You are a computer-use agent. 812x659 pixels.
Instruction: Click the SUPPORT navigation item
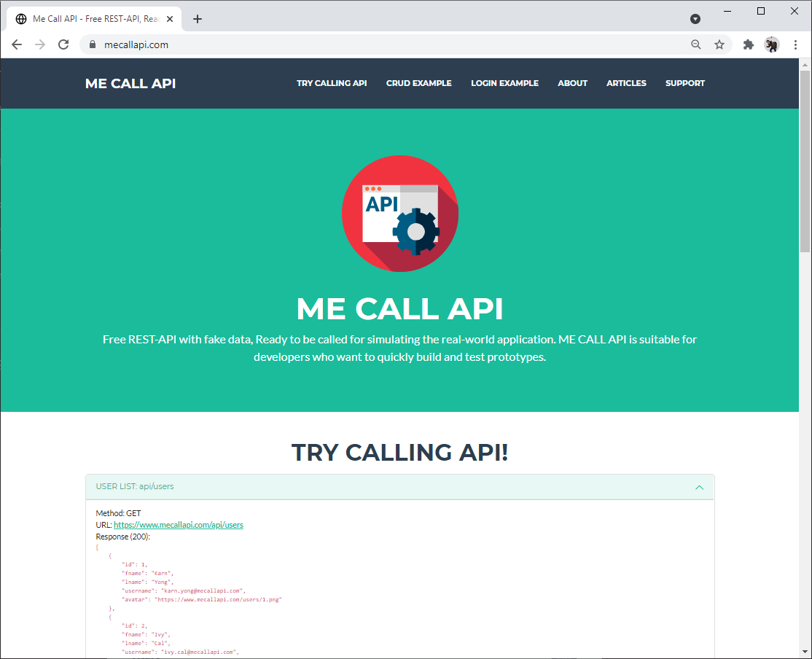point(684,83)
